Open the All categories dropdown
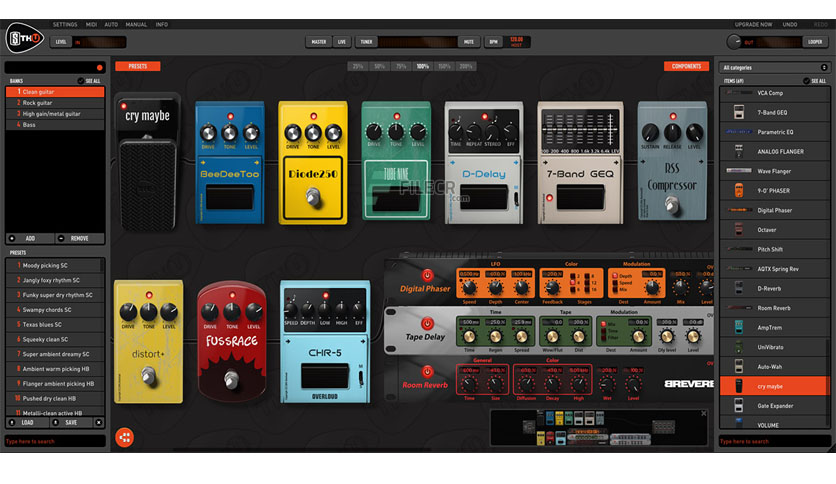This screenshot has height=484, width=836. (x=774, y=68)
